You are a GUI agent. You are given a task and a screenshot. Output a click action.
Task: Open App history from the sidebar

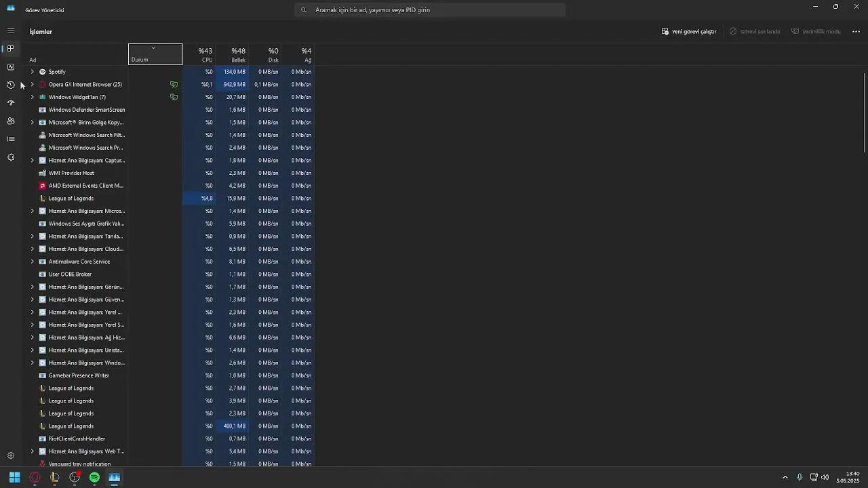click(11, 85)
